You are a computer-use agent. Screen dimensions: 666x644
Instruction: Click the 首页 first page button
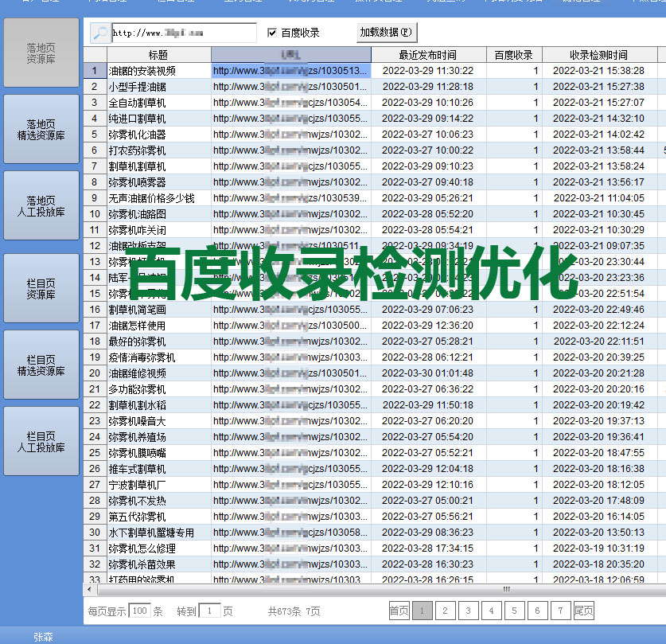[399, 611]
